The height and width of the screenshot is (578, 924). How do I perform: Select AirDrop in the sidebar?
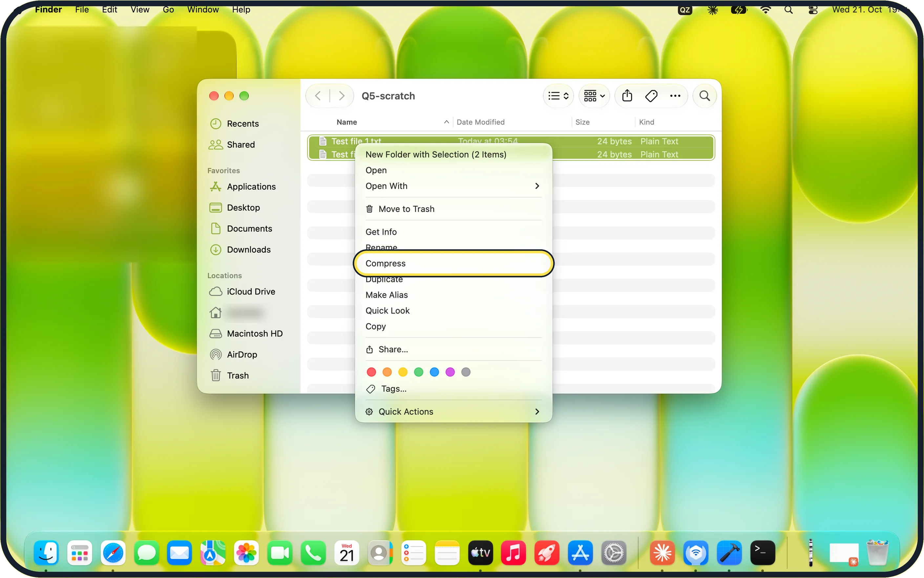click(248, 354)
